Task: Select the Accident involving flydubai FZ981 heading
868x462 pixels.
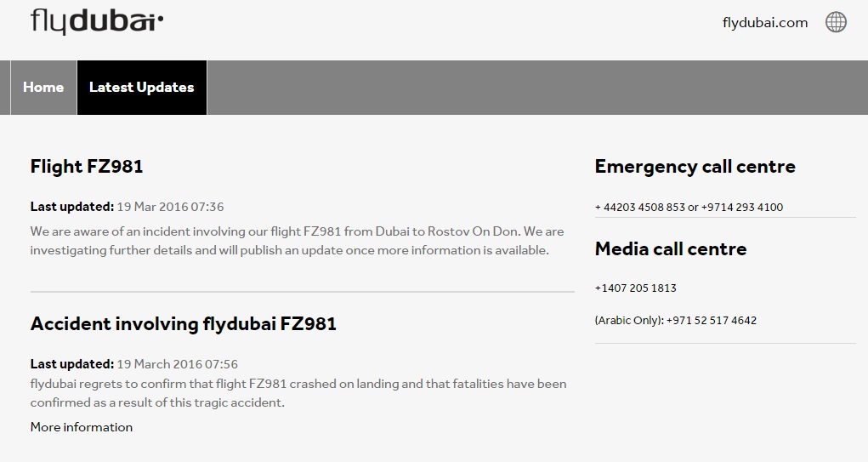Action: 184,324
